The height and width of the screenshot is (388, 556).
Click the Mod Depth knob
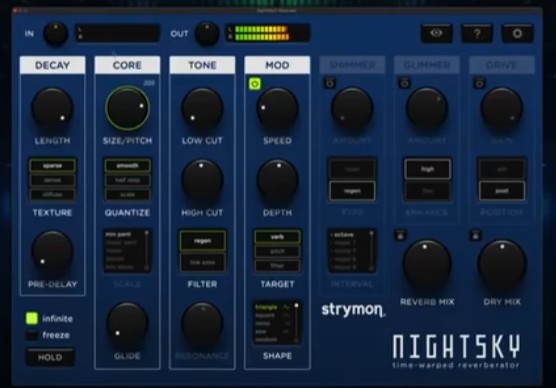point(277,180)
